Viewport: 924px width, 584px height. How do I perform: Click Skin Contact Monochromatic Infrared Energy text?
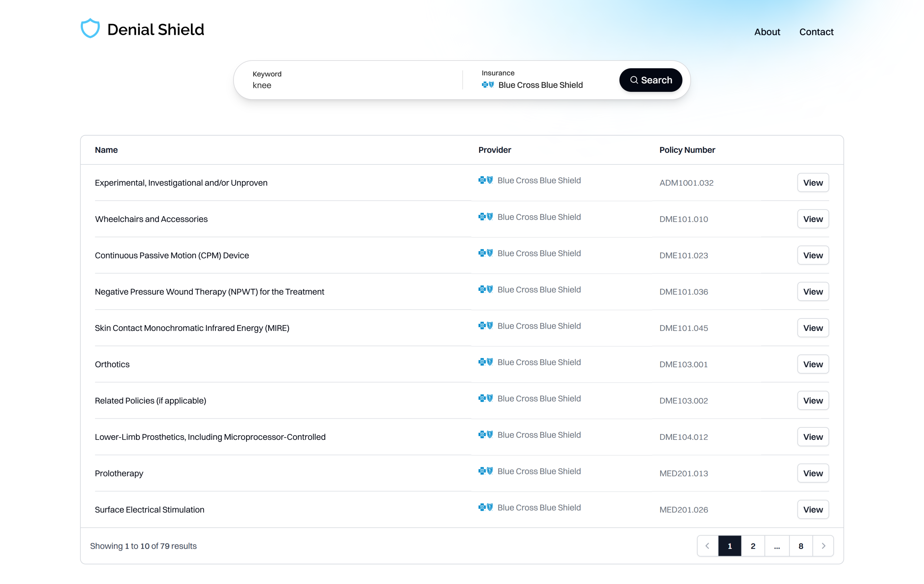192,328
